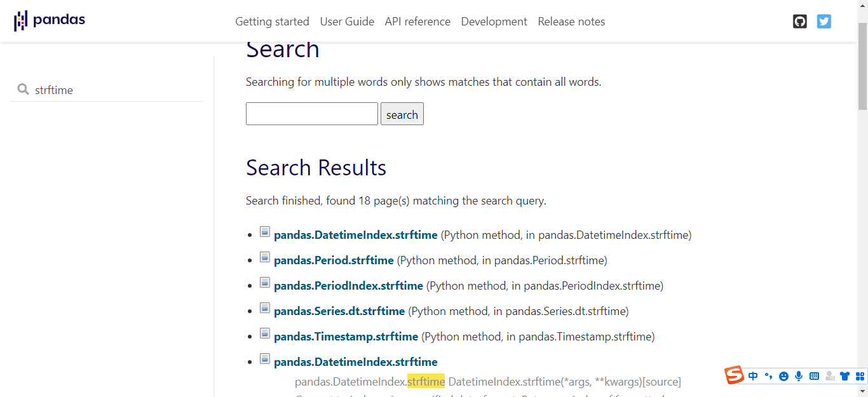Click the search button

402,114
